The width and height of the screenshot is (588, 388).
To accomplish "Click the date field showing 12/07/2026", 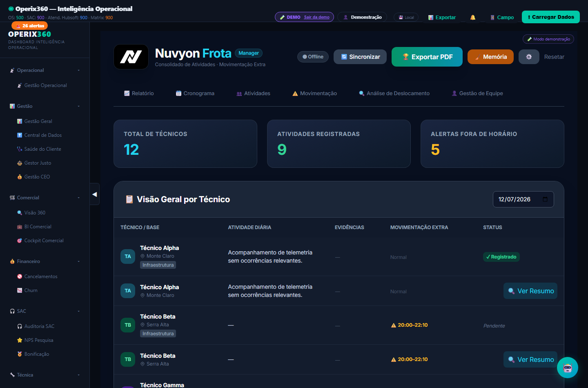I will click(x=523, y=199).
